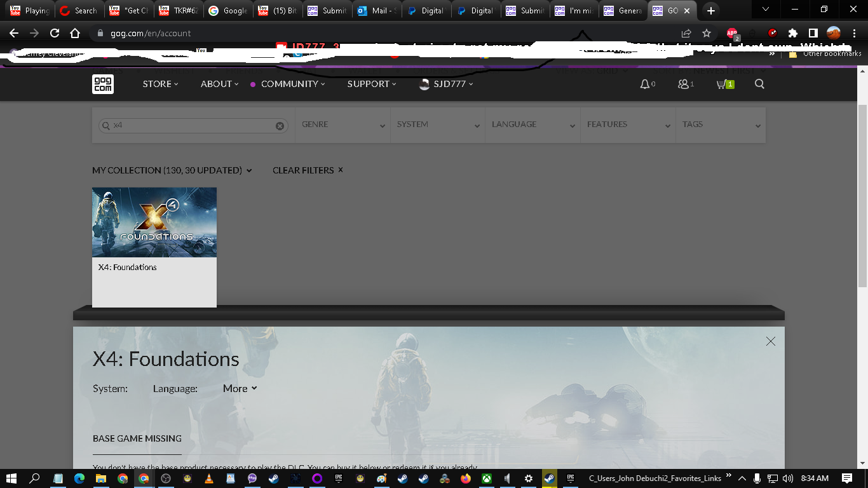The height and width of the screenshot is (488, 868).
Task: Go to Chrome's home page
Action: 75,33
